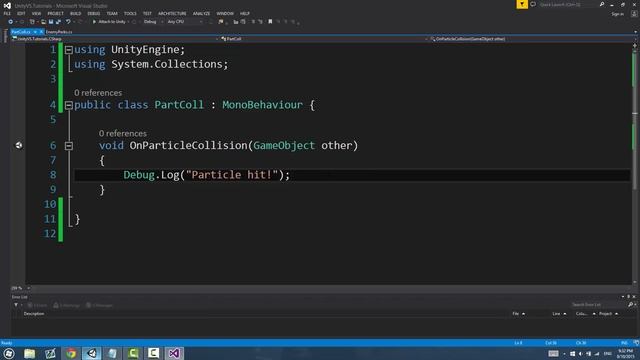Click Attach to Unity button
The height and width of the screenshot is (360, 640).
[x=109, y=22]
